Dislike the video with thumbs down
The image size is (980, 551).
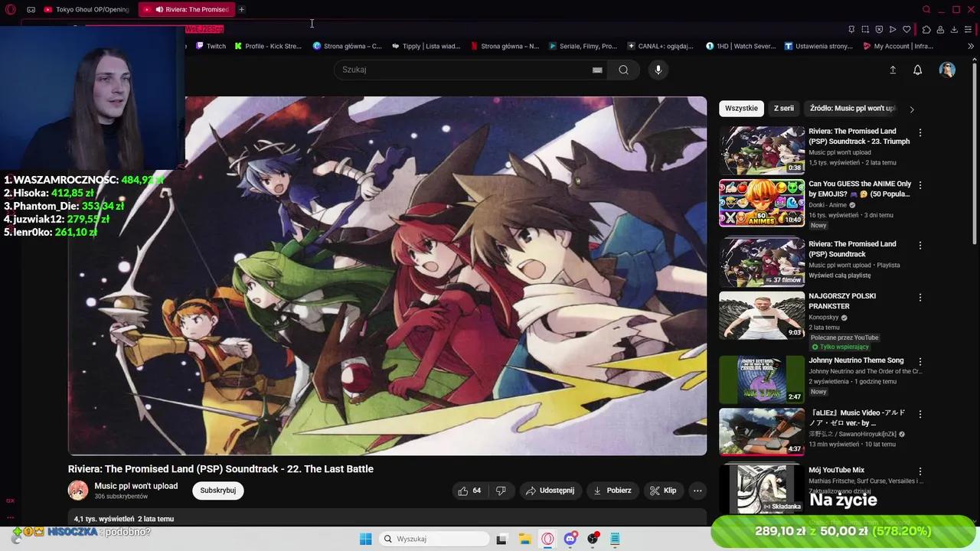[x=501, y=491]
